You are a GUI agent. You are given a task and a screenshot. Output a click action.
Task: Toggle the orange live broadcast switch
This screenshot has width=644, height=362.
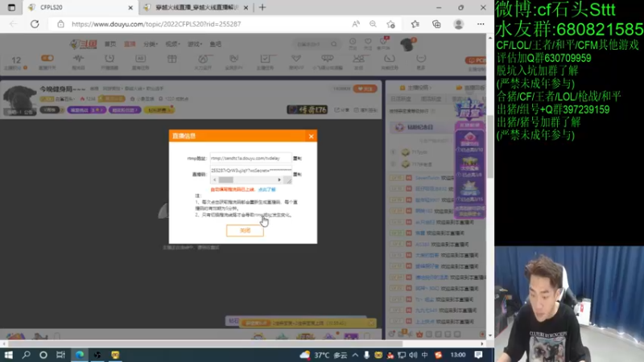coord(47,58)
